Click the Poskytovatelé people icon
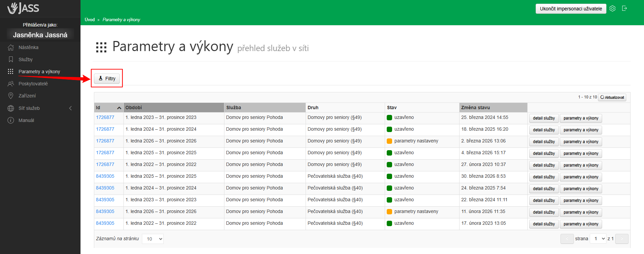Screen dimensions: 644x254 [x=11, y=84]
